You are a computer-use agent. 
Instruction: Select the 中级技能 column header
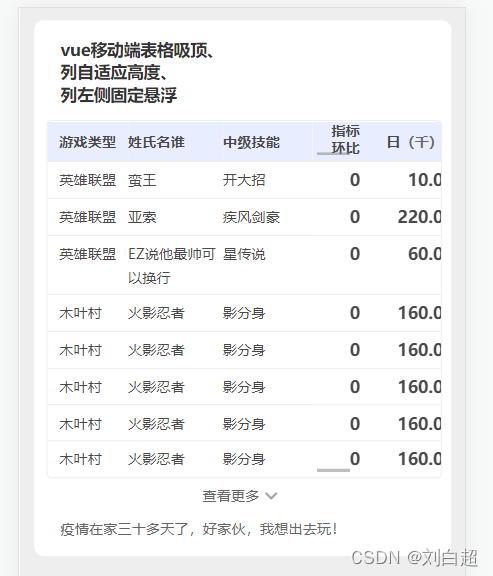coord(251,142)
